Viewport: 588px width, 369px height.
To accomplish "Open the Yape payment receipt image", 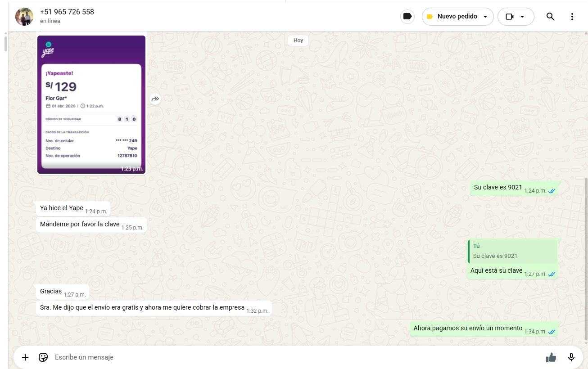I will 91,104.
